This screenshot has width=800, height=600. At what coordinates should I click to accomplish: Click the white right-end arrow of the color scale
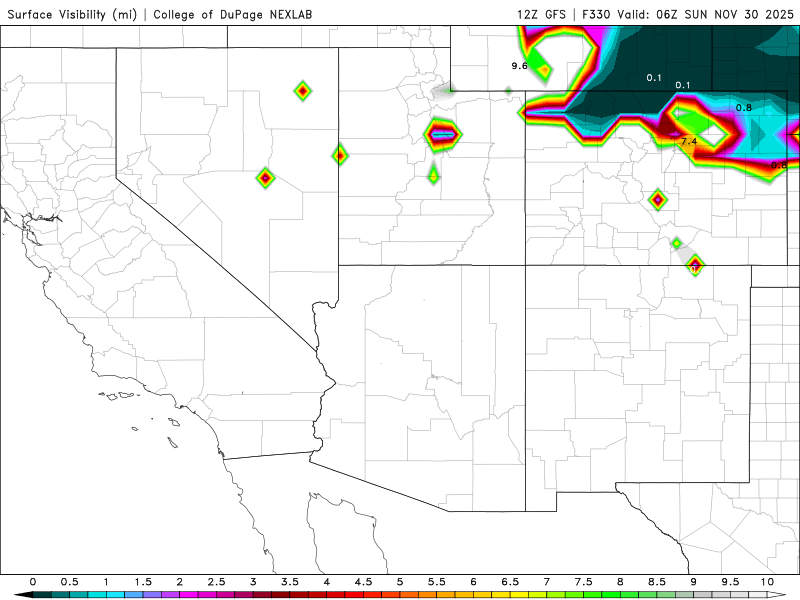coord(777,595)
